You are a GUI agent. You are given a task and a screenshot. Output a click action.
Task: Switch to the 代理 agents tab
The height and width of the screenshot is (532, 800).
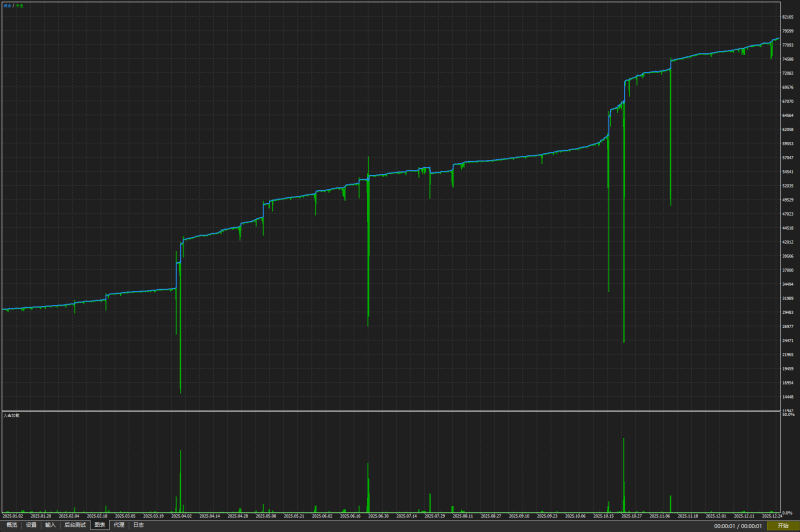click(119, 525)
